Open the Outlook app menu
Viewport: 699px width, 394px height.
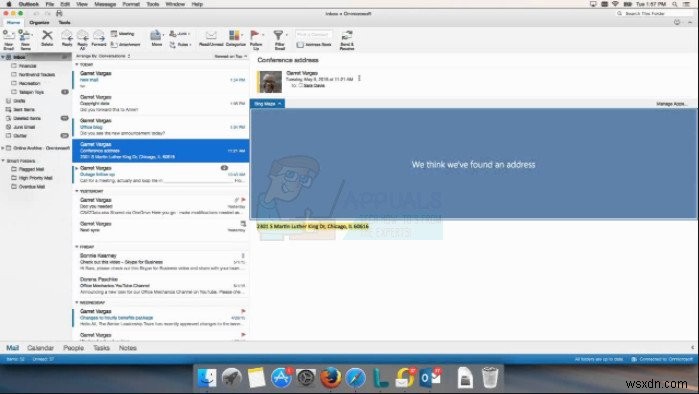tap(29, 4)
